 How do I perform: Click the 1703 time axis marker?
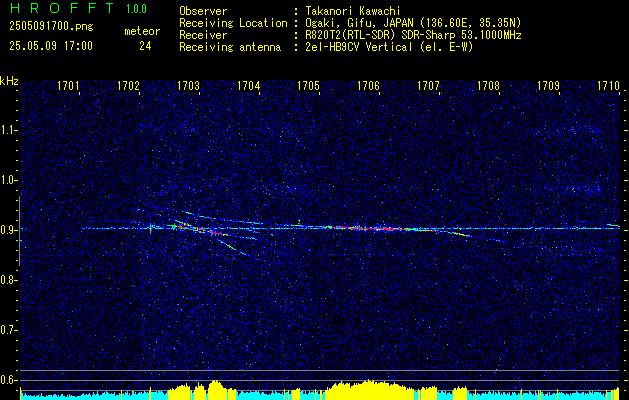pos(189,86)
